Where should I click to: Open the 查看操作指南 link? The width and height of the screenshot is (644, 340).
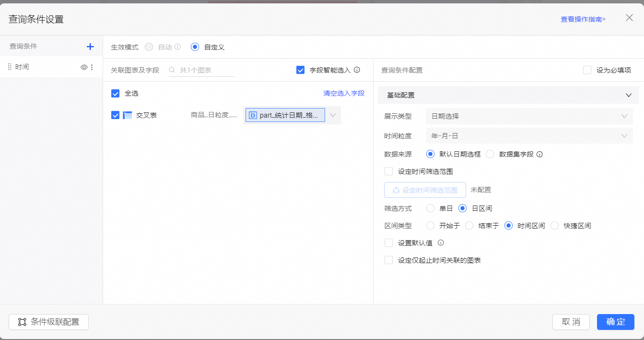click(583, 19)
